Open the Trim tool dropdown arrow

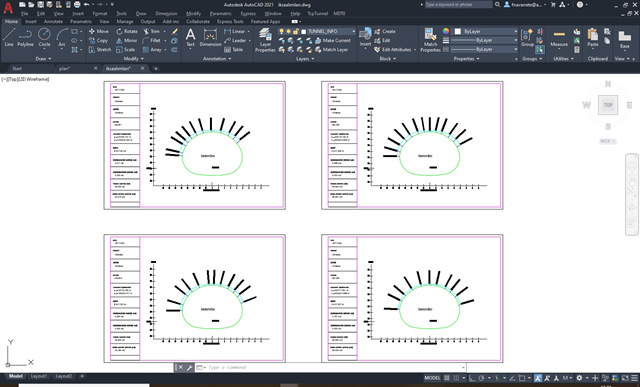164,31
